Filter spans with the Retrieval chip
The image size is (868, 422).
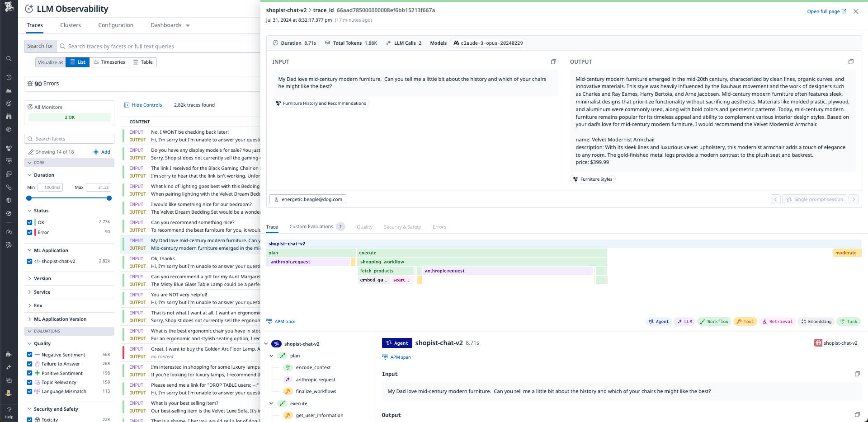tap(778, 321)
